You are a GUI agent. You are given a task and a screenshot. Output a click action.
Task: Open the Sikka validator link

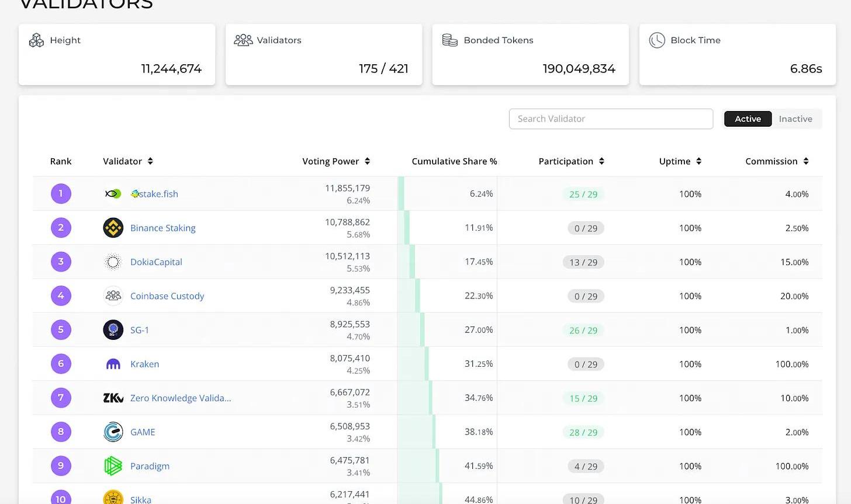click(141, 499)
